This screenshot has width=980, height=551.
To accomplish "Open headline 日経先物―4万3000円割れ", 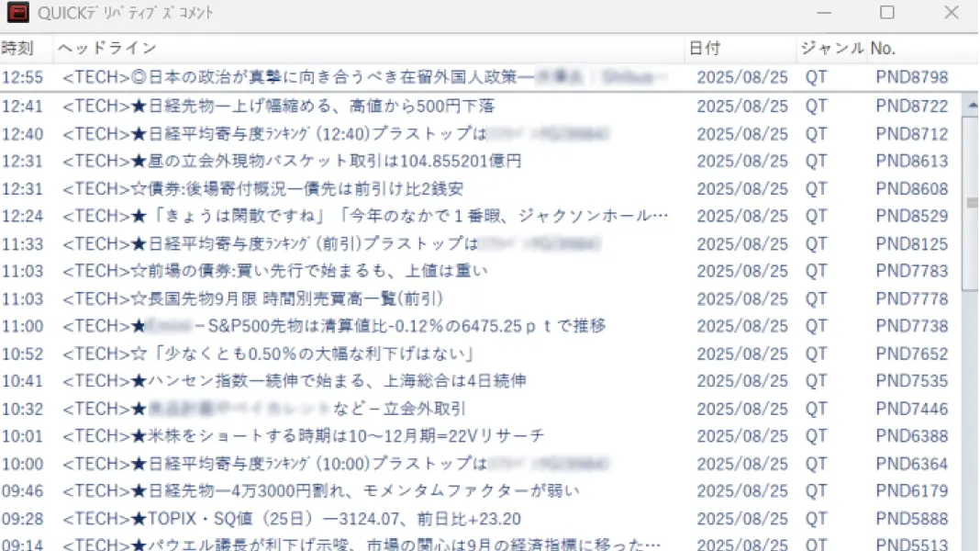I will point(320,491).
